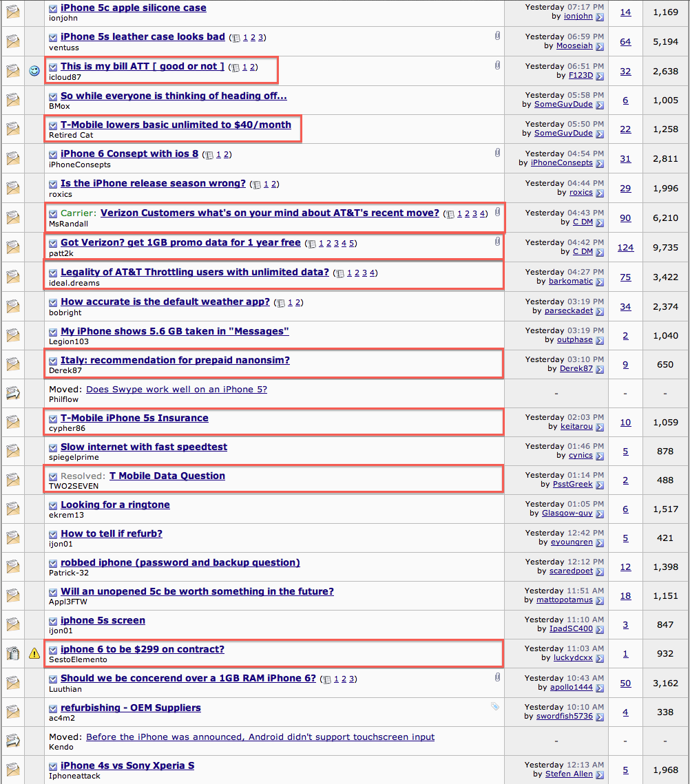Open iPhone 5c apple silicone case thread
Screen dimensions: 690x784
[133, 8]
